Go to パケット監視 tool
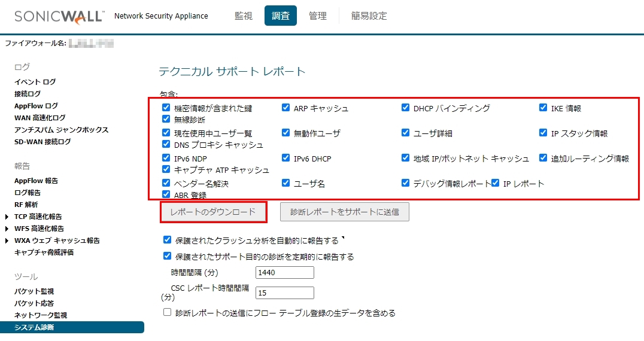 point(34,291)
